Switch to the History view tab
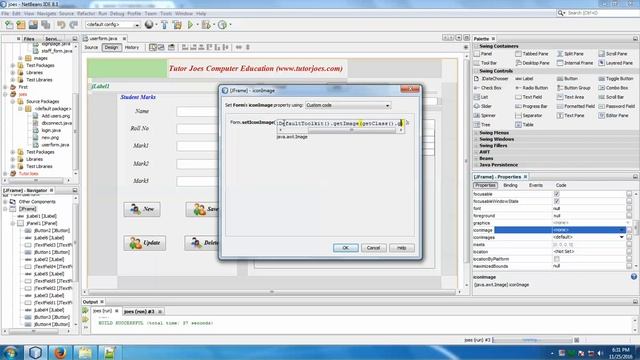Viewport: 640px width, 360px height. tap(132, 47)
